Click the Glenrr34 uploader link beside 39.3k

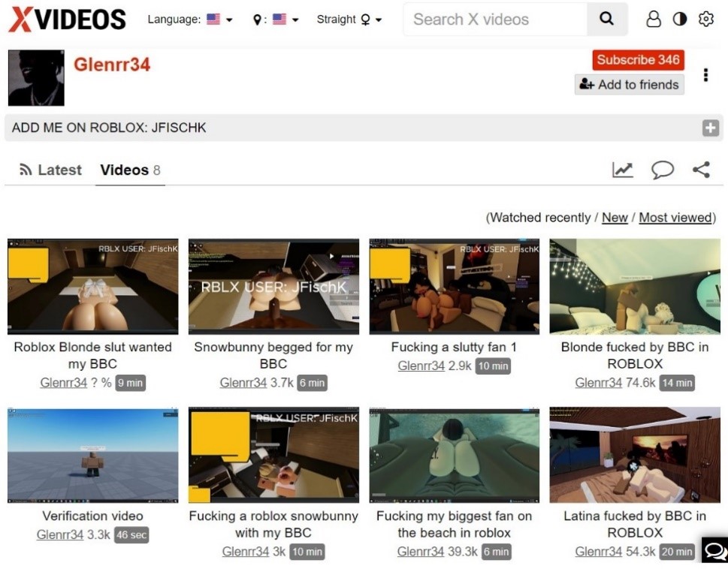pyautogui.click(x=421, y=552)
